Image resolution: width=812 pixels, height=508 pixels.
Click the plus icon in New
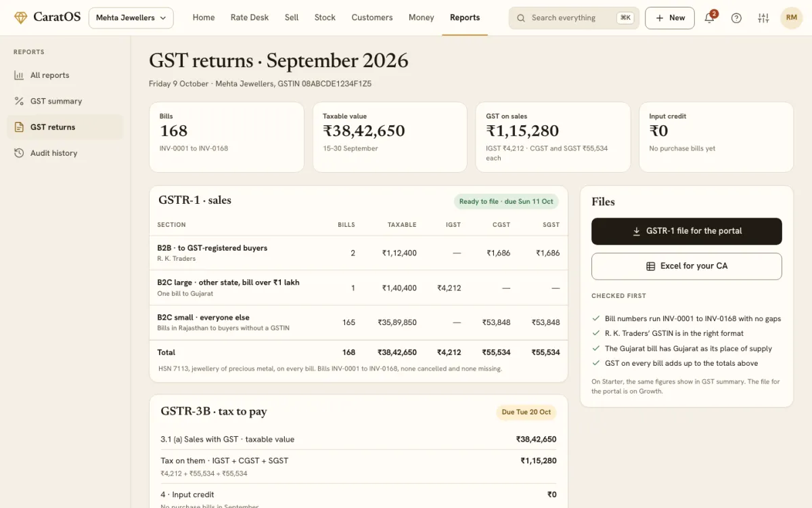pos(660,18)
